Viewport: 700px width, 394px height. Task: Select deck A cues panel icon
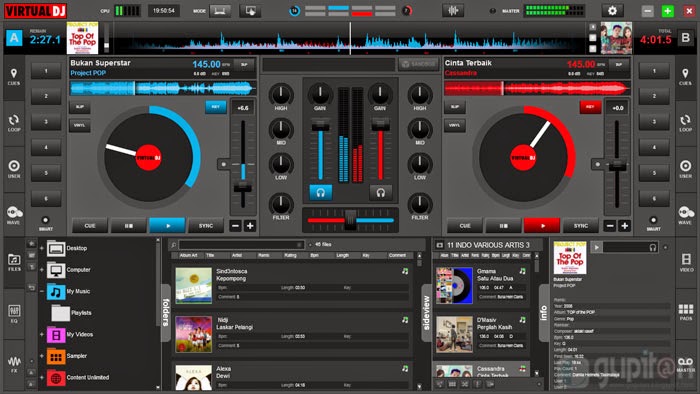14,77
